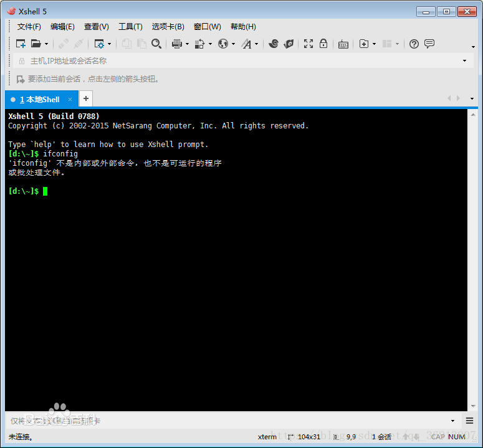Click the 104x31 size status entry
The height and width of the screenshot is (448, 483).
(x=309, y=437)
